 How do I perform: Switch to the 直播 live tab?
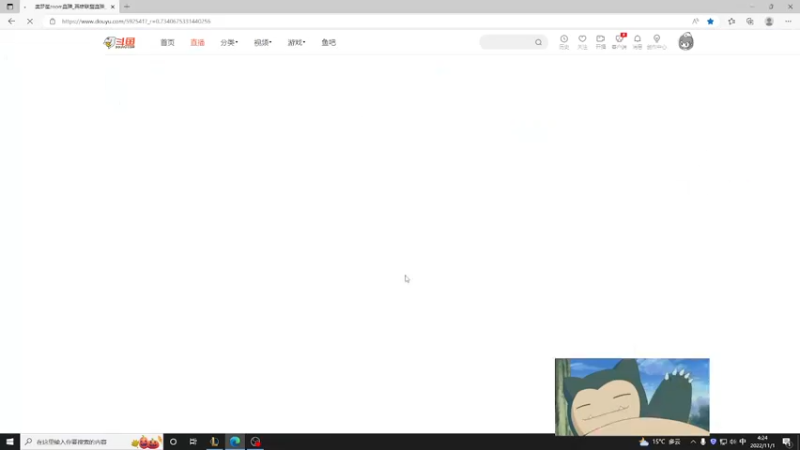coord(197,42)
